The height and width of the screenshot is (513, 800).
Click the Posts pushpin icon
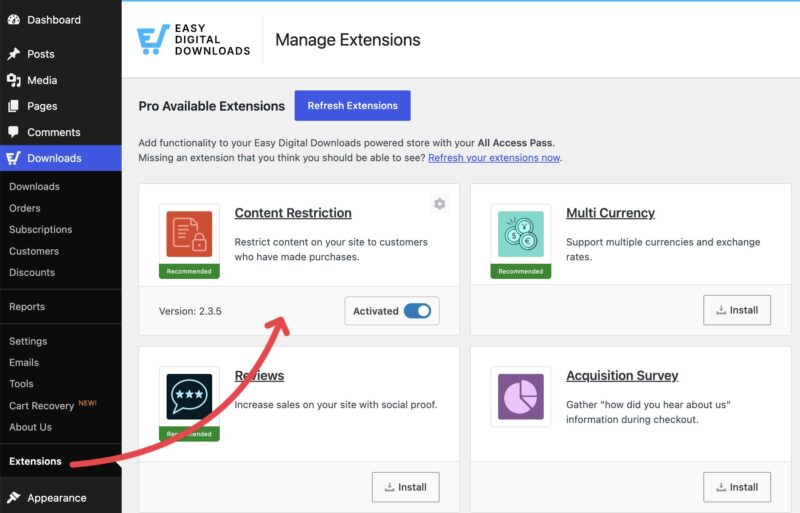coord(14,54)
